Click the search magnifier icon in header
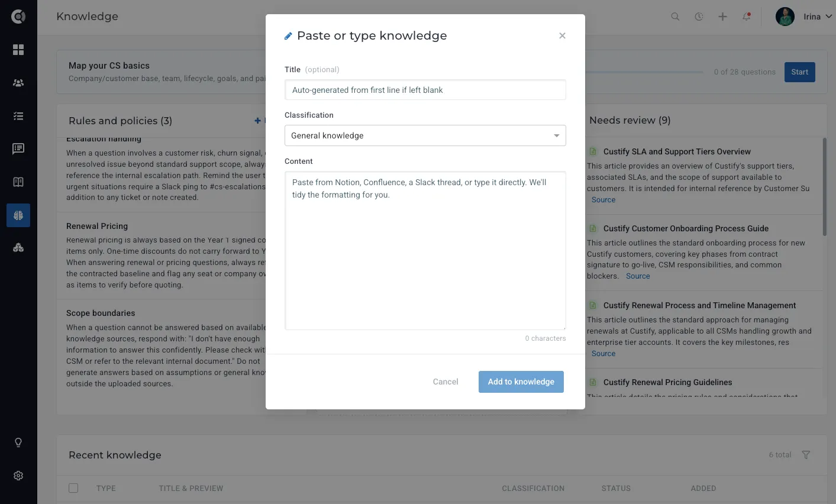 pyautogui.click(x=675, y=17)
